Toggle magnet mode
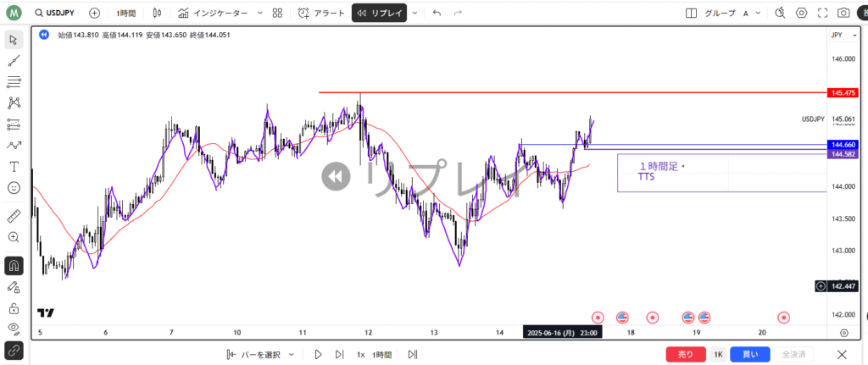The width and height of the screenshot is (868, 365). 14,265
